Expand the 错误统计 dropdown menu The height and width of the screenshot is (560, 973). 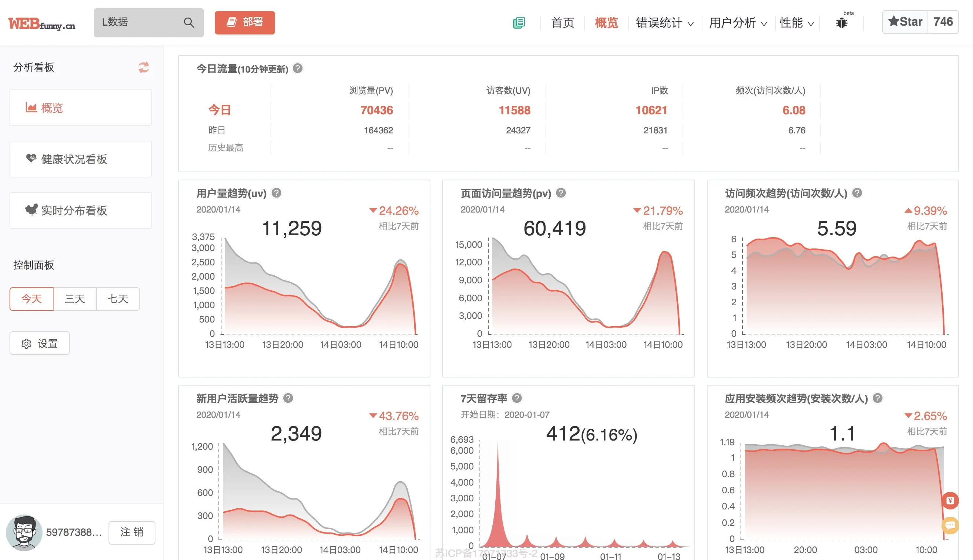(664, 23)
